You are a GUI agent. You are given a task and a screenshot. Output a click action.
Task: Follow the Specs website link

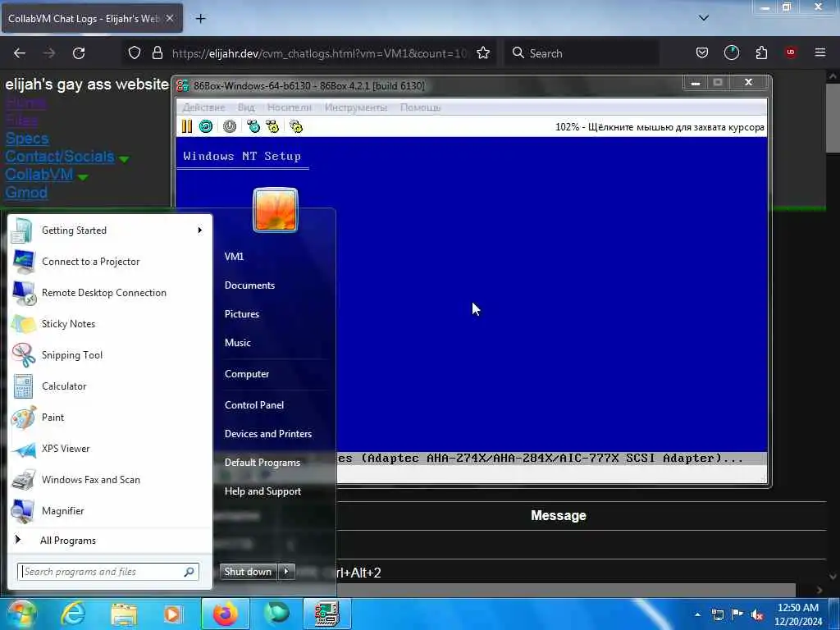[x=27, y=139]
